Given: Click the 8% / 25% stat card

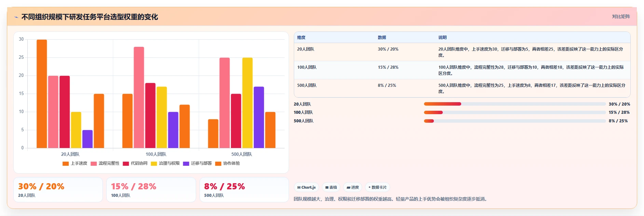Looking at the screenshot, I should click(x=244, y=190).
